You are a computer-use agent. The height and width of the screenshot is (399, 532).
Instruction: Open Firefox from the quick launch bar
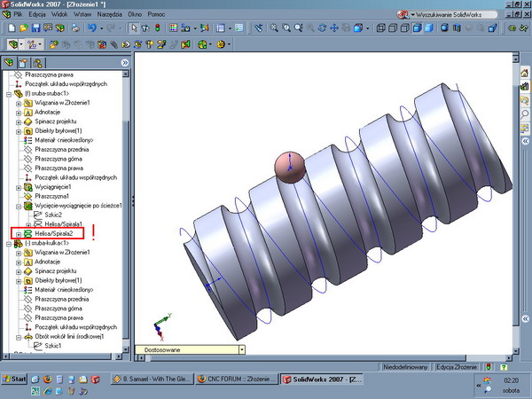[47, 379]
